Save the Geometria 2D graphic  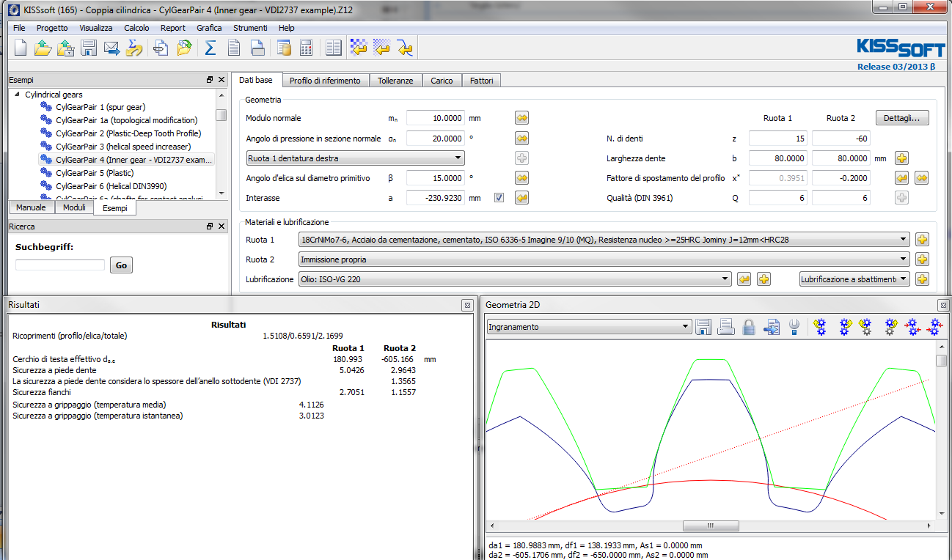pyautogui.click(x=703, y=327)
